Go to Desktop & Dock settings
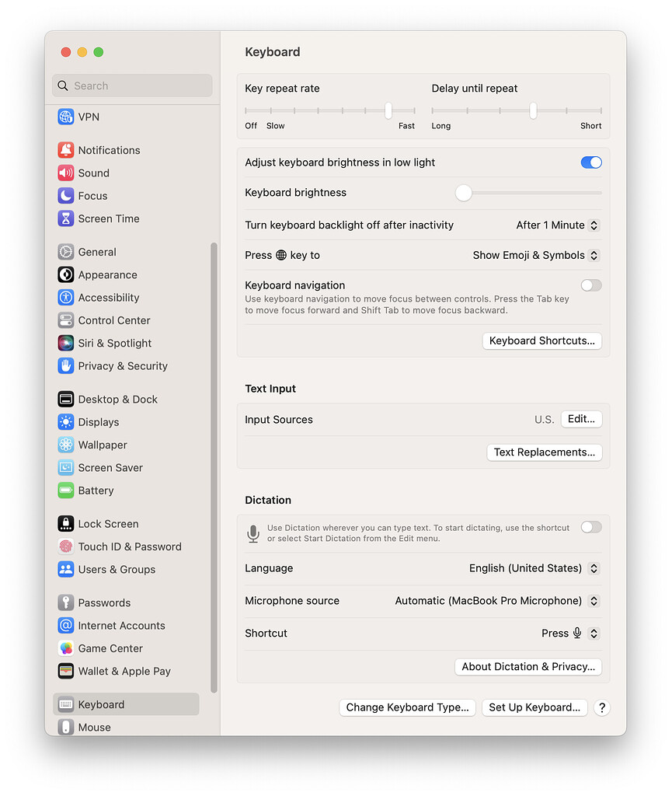This screenshot has width=672, height=796. pyautogui.click(x=117, y=400)
